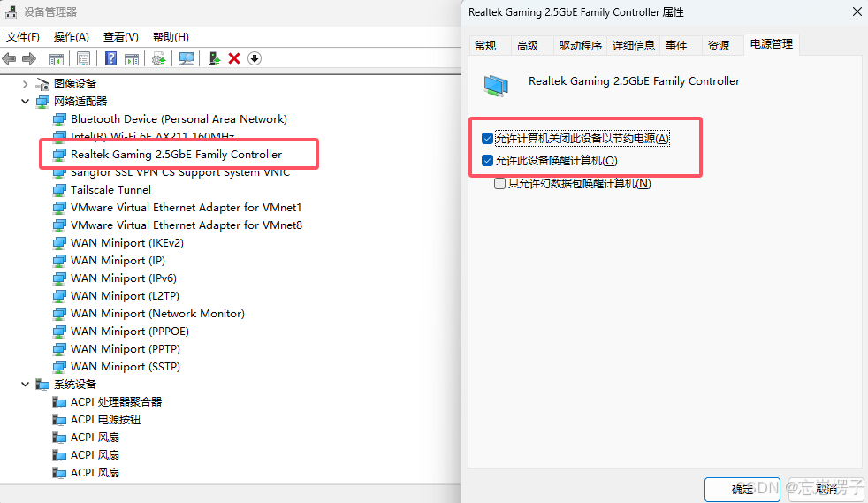Click the blue question-mark Help toolbar icon
Viewport: 868px width, 503px height.
(x=110, y=58)
